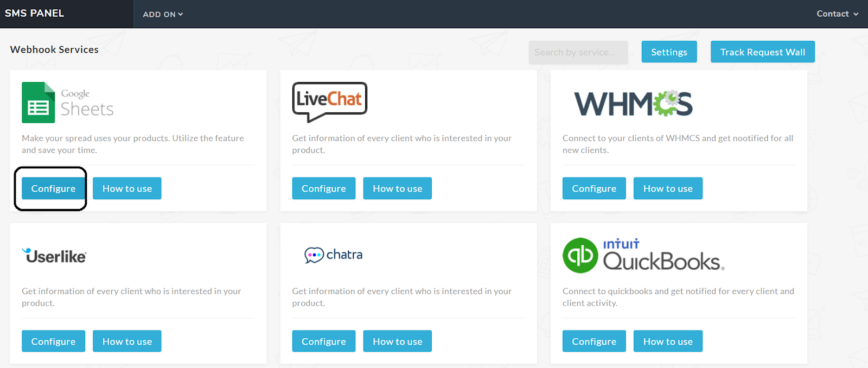Click the WHMCS logo
The width and height of the screenshot is (868, 368).
click(x=633, y=103)
